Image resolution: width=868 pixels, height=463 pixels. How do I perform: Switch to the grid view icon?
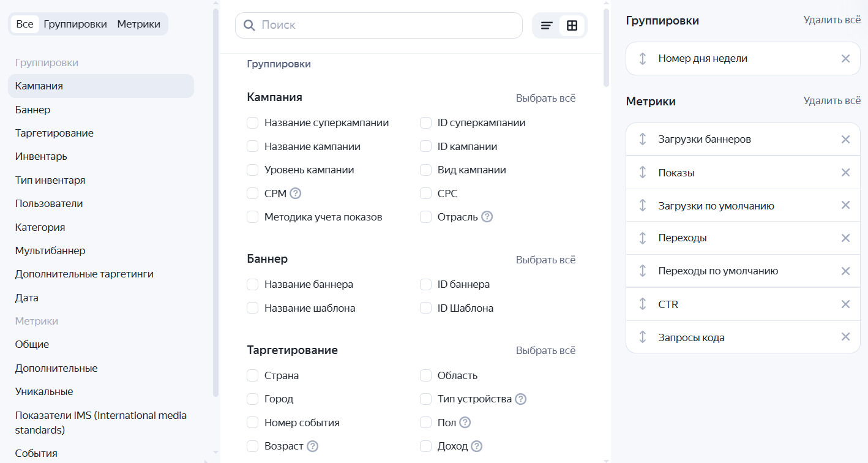(x=572, y=26)
